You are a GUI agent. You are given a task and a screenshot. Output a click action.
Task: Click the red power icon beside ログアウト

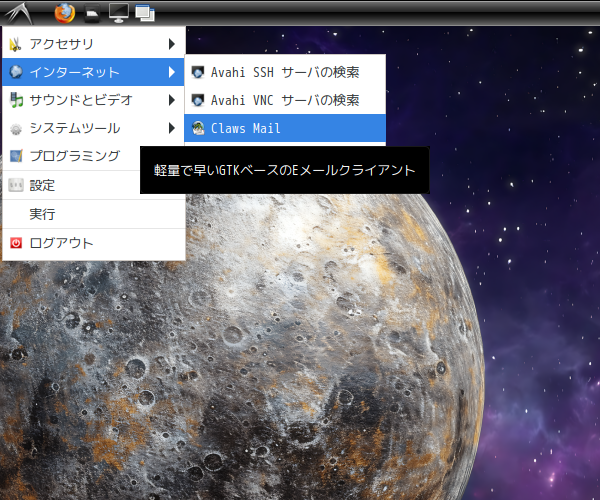(16, 243)
